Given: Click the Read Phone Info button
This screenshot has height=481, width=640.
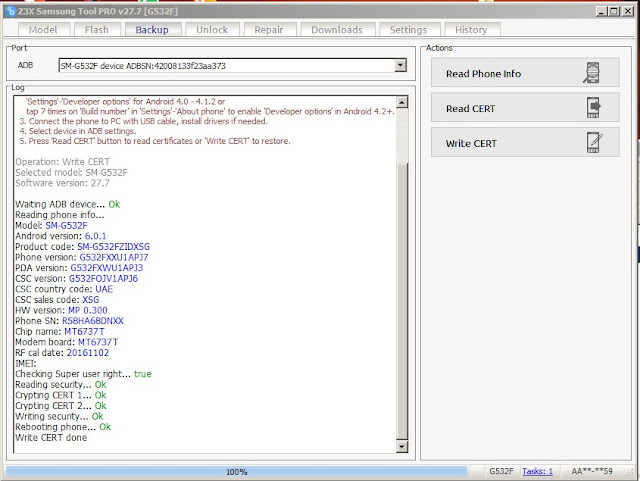Looking at the screenshot, I should point(525,73).
